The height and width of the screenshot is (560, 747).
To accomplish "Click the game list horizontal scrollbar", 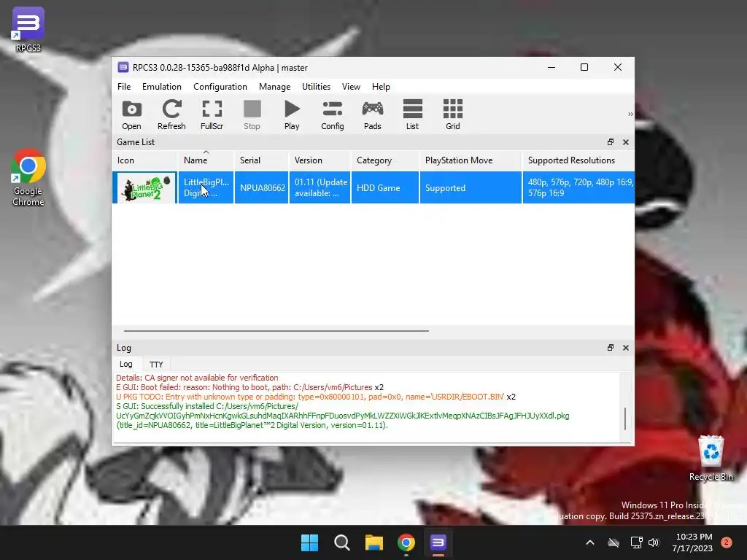I will tap(276, 330).
